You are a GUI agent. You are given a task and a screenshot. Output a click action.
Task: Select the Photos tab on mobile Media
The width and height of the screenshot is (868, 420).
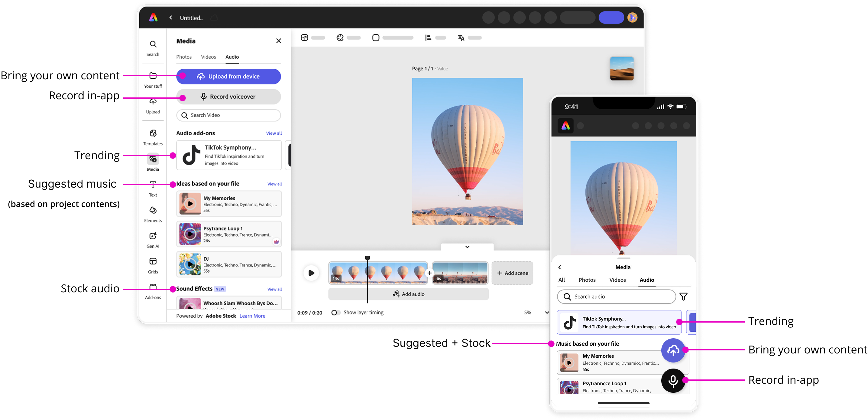(587, 280)
